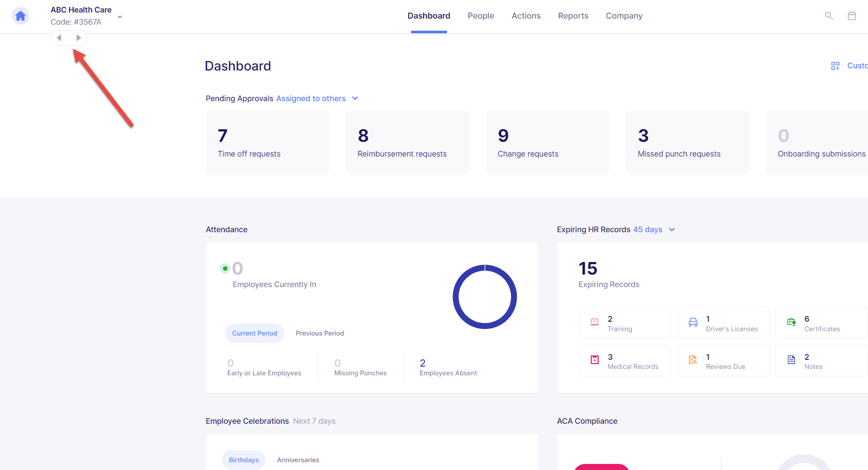Click the Certificates icon
The image size is (868, 470).
click(791, 322)
